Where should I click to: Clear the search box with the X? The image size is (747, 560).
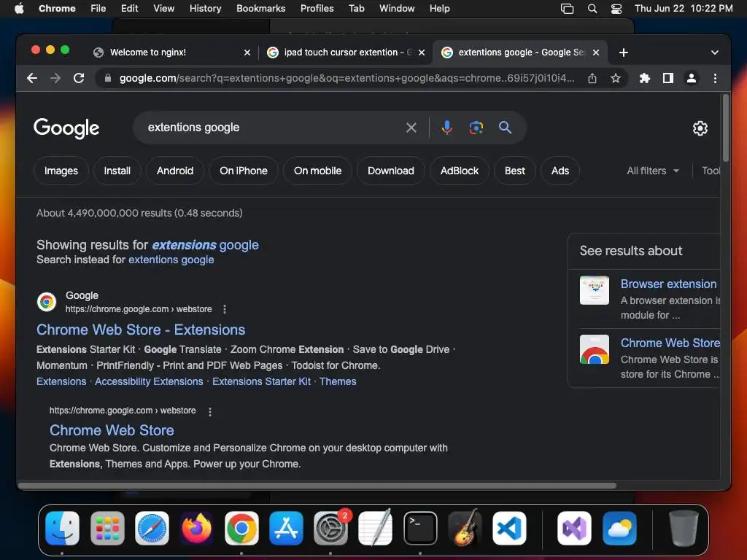coord(411,128)
